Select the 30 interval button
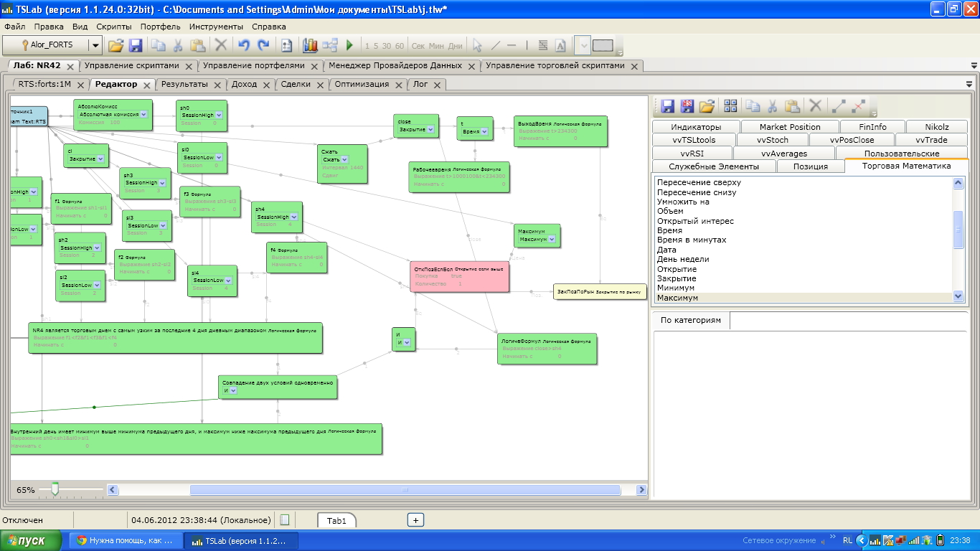980x551 pixels. [x=387, y=46]
